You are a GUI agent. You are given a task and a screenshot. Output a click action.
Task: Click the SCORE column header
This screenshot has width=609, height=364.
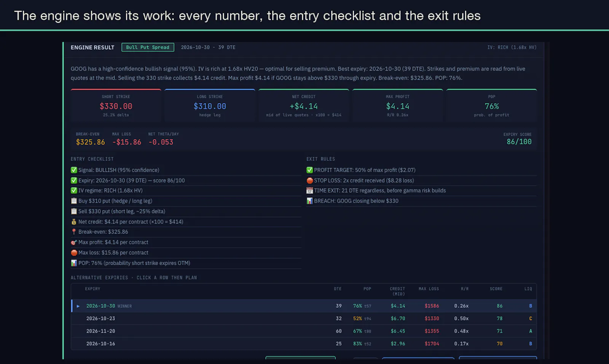click(x=496, y=289)
